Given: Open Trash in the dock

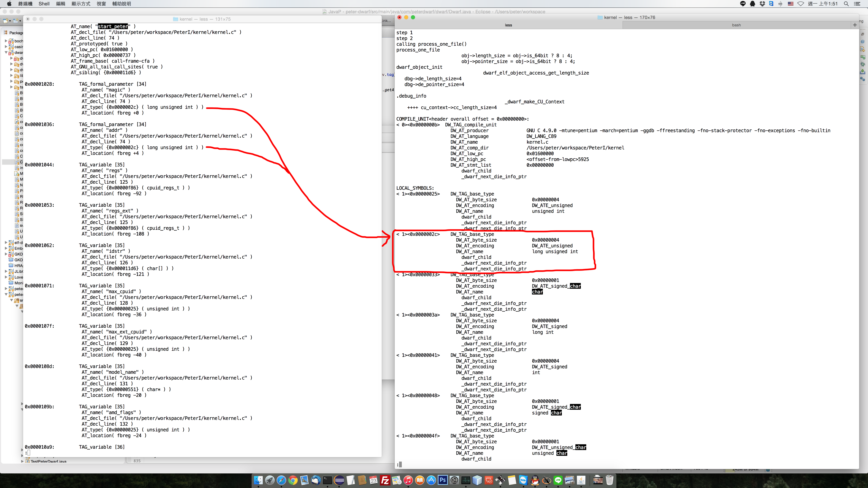Looking at the screenshot, I should point(610,480).
